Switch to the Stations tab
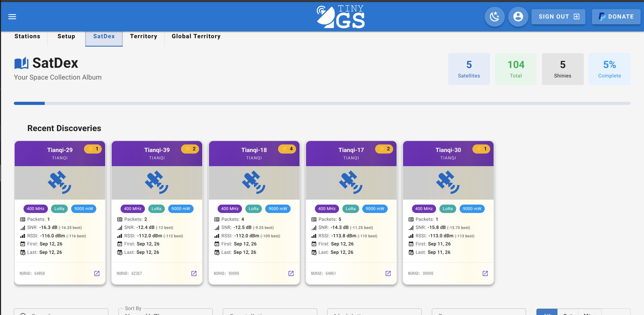 [27, 36]
